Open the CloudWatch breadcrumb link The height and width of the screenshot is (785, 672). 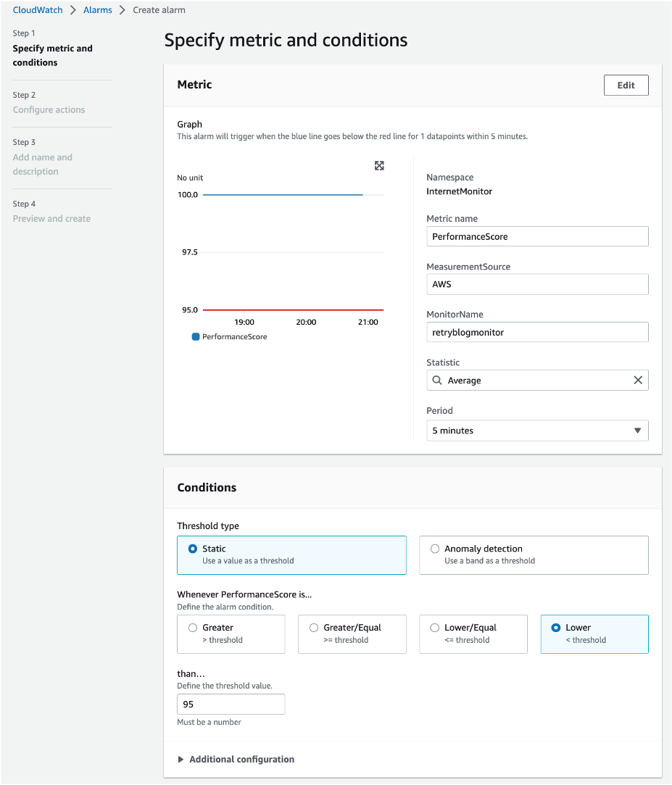pyautogui.click(x=38, y=10)
